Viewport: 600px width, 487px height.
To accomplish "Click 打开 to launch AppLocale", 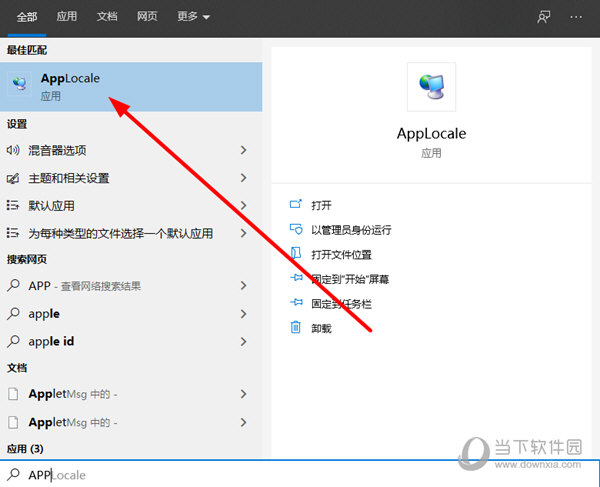I will coord(321,205).
